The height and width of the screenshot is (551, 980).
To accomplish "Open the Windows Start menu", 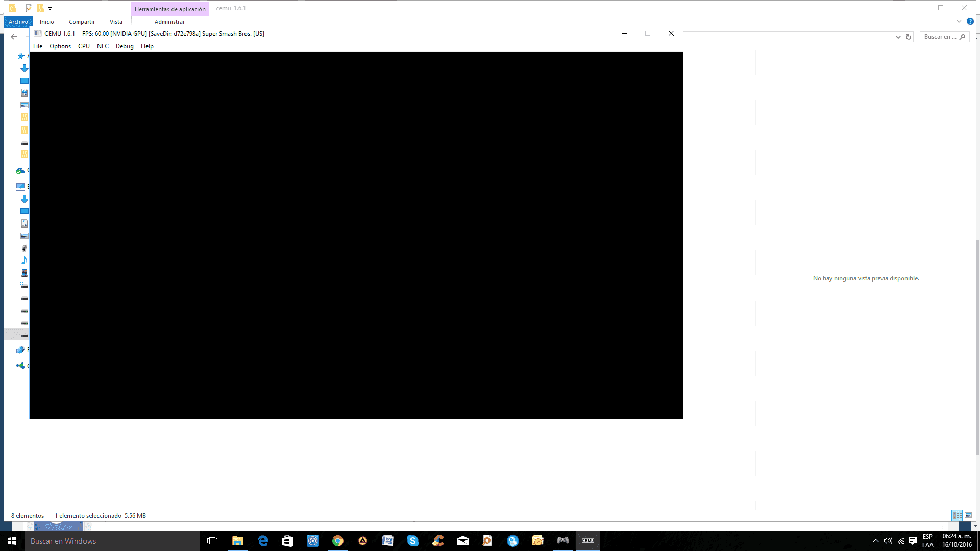I will [x=12, y=541].
